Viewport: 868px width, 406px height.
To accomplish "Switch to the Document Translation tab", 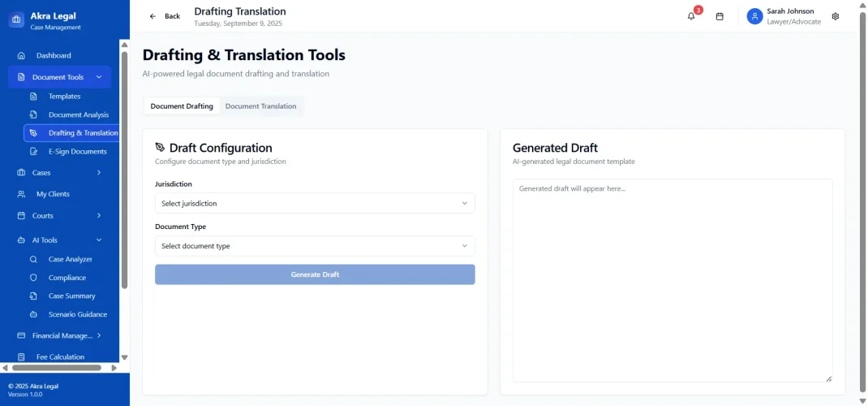I will (260, 106).
